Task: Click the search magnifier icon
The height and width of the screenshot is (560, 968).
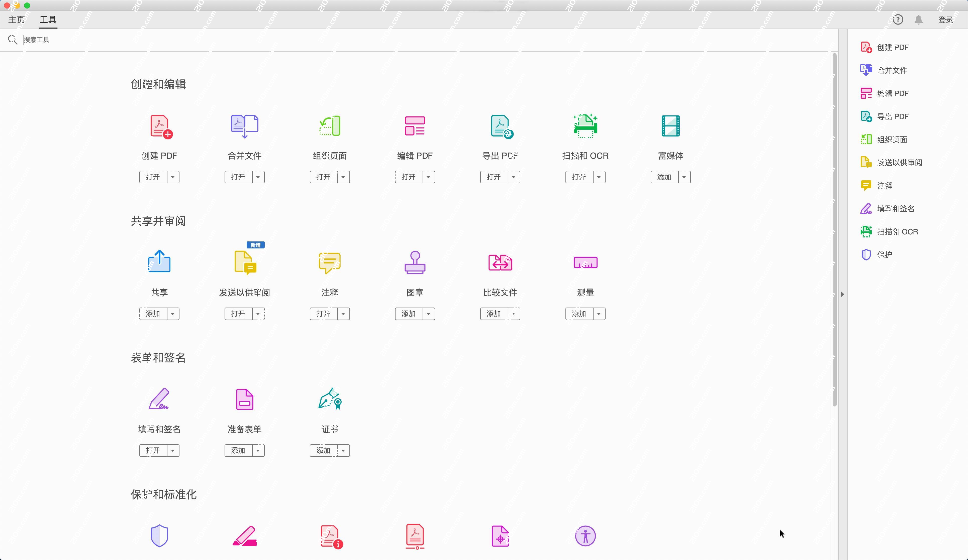Action: point(13,40)
